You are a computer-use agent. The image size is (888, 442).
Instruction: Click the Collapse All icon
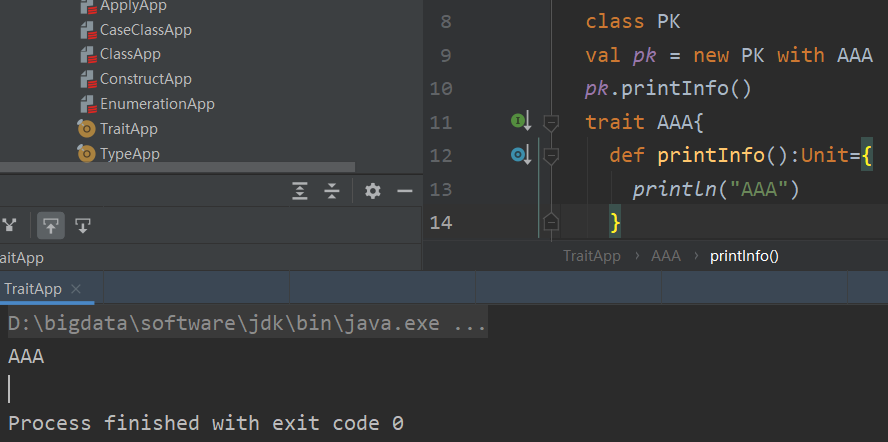(x=331, y=192)
